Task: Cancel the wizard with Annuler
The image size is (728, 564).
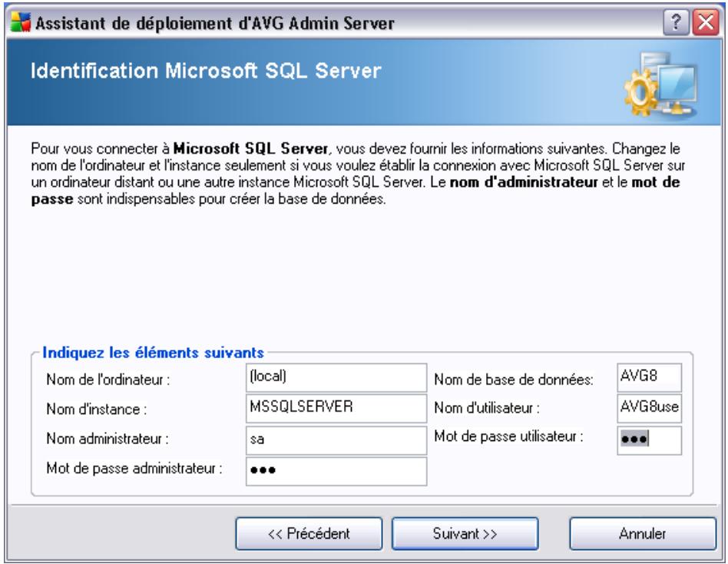Action: (643, 533)
